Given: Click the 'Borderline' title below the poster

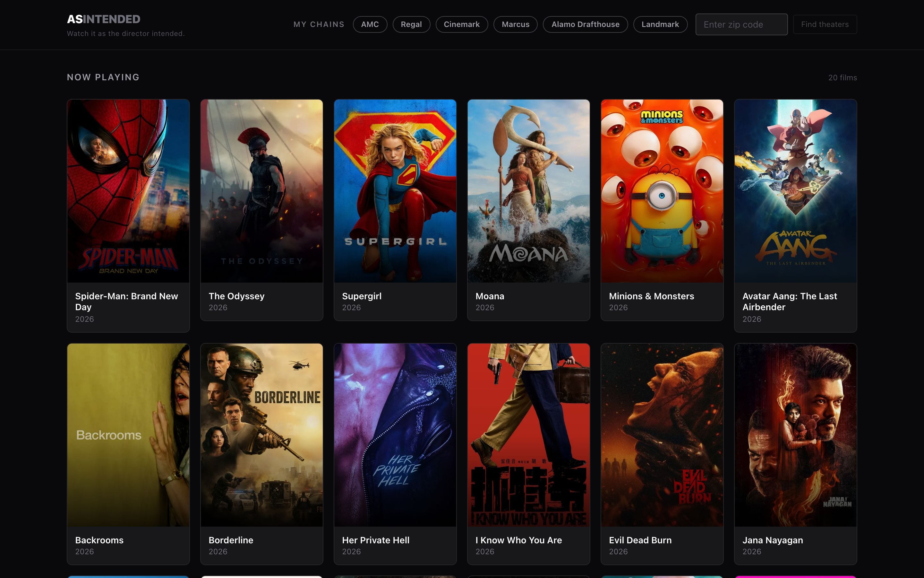Looking at the screenshot, I should [x=231, y=540].
